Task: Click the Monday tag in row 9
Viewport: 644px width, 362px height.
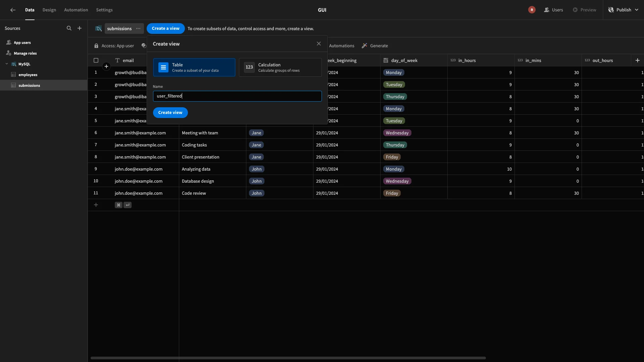Action: click(394, 169)
